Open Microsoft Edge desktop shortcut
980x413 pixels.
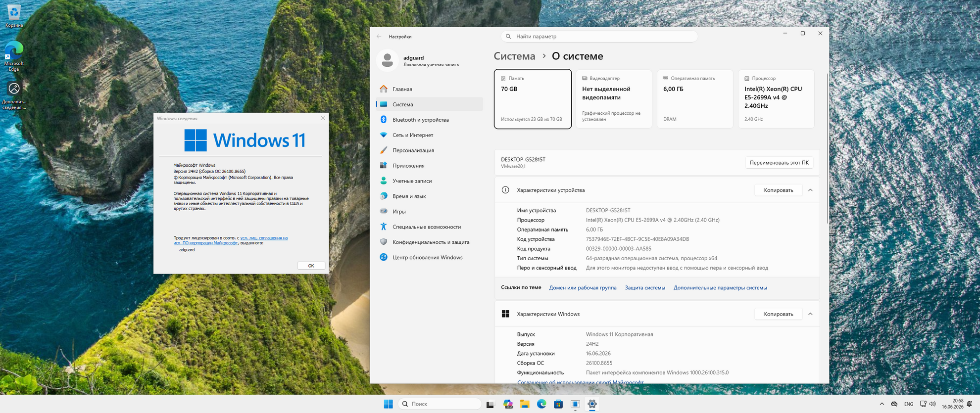click(x=14, y=56)
